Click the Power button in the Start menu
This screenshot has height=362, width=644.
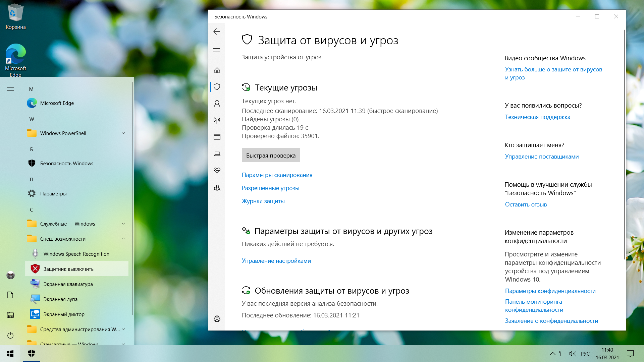coord(10,335)
